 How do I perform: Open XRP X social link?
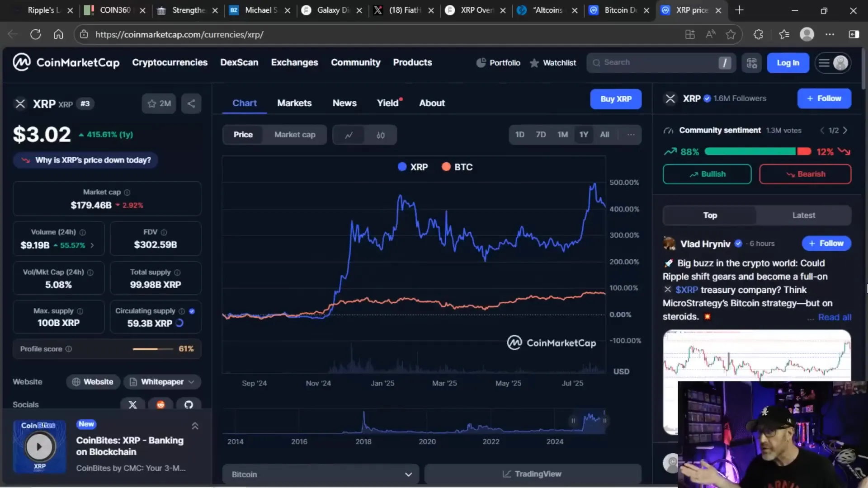pos(132,404)
